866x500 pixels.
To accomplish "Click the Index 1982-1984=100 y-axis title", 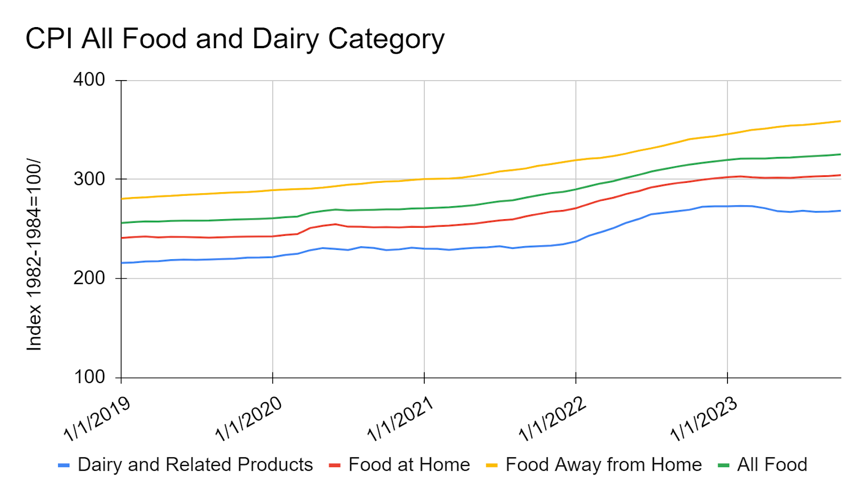I will click(34, 255).
